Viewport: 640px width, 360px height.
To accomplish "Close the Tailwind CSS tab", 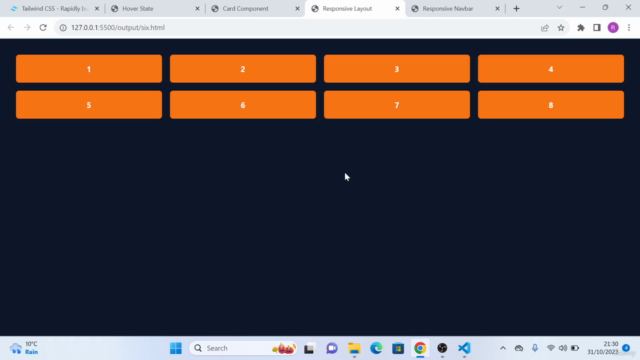I will coord(97,9).
